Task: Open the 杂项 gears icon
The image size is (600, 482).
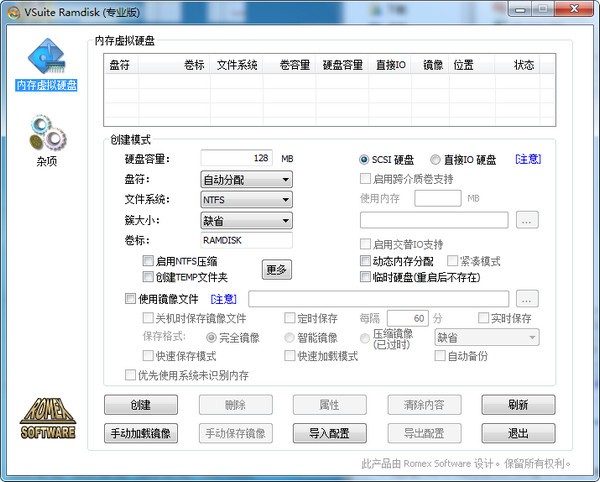Action: click(47, 141)
